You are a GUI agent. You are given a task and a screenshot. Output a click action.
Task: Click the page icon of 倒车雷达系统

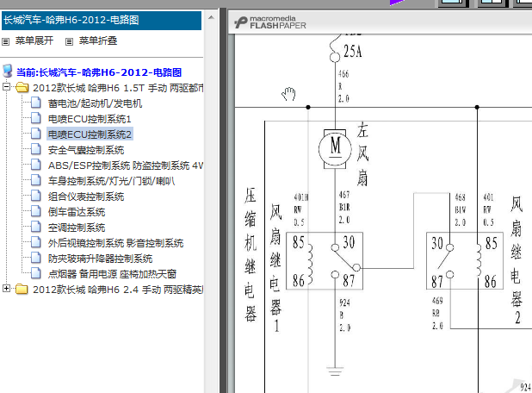pyautogui.click(x=36, y=211)
